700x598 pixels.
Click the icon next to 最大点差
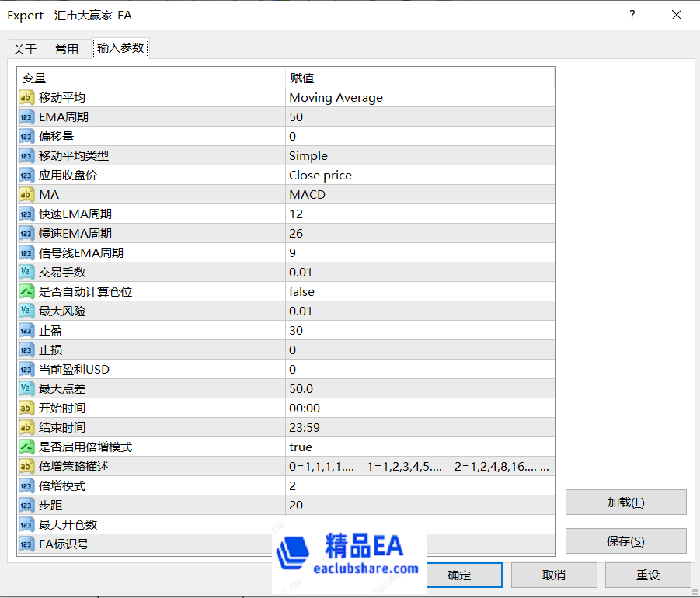[26, 389]
